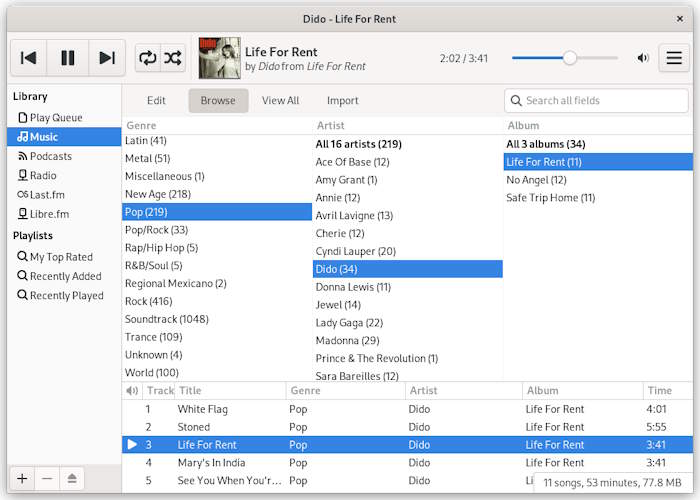
Task: Select the song Stoned
Action: click(407, 427)
